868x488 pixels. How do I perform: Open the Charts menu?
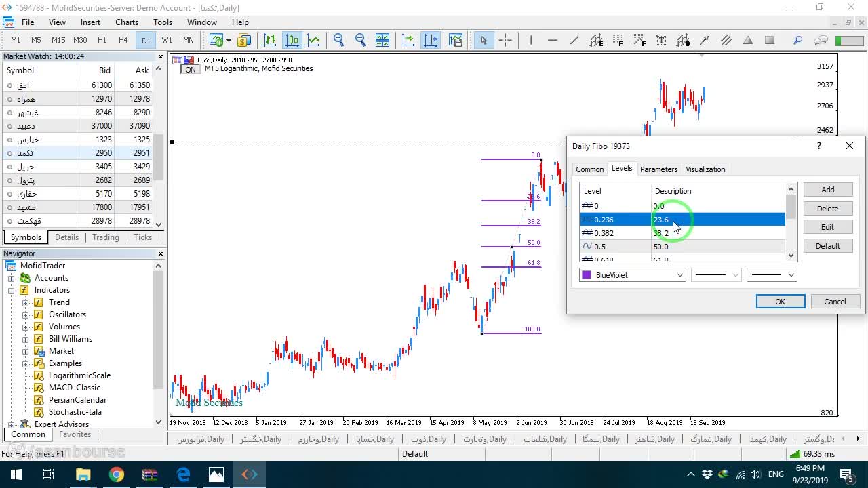point(127,22)
